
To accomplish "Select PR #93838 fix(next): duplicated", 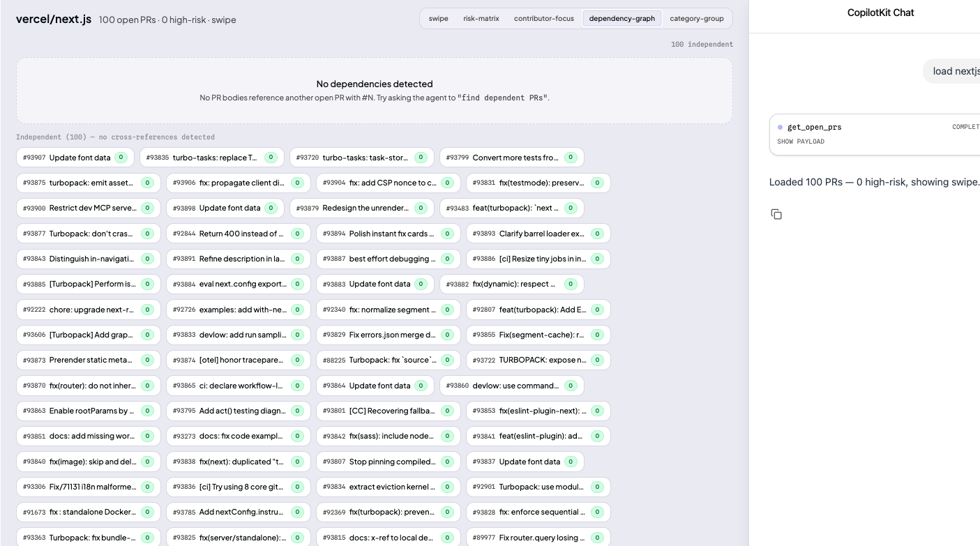I will pos(239,462).
